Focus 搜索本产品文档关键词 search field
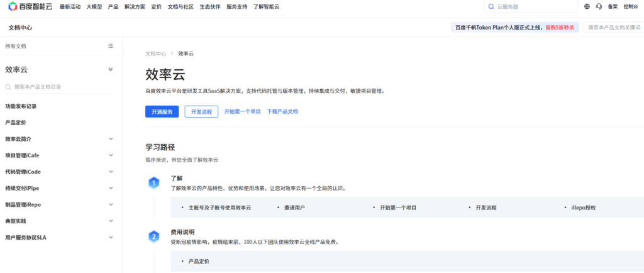The height and width of the screenshot is (273, 644). click(614, 28)
